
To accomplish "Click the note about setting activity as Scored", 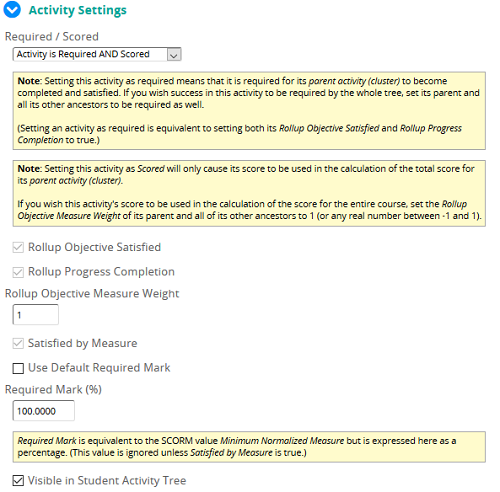I will 249,193.
